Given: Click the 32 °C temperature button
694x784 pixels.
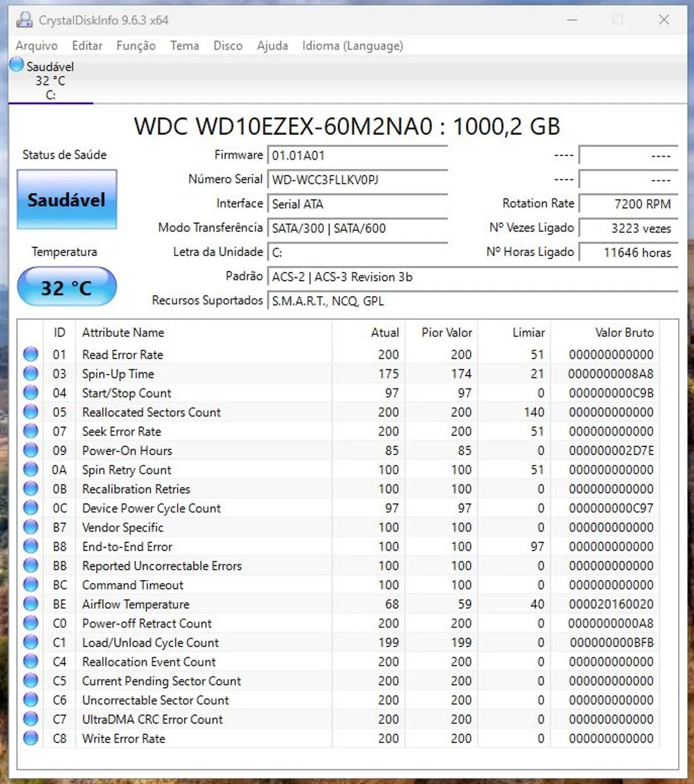Looking at the screenshot, I should pyautogui.click(x=67, y=287).
